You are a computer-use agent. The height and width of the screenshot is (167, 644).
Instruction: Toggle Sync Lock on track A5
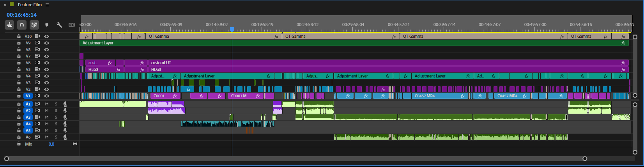point(37,130)
